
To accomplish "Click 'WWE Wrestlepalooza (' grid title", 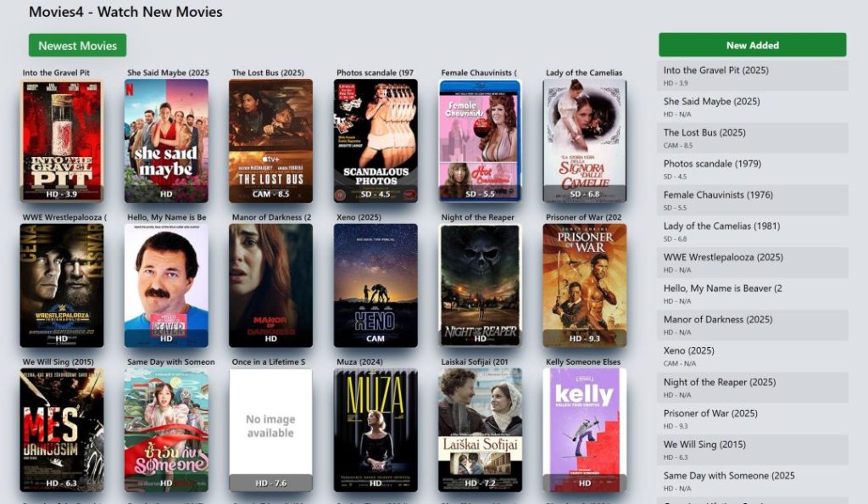I will pos(64,217).
